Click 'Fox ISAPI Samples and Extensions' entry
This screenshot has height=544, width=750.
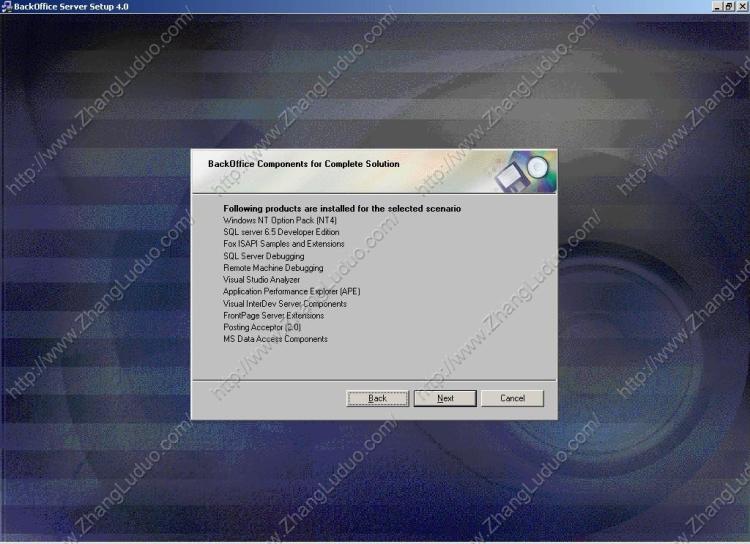click(x=284, y=244)
